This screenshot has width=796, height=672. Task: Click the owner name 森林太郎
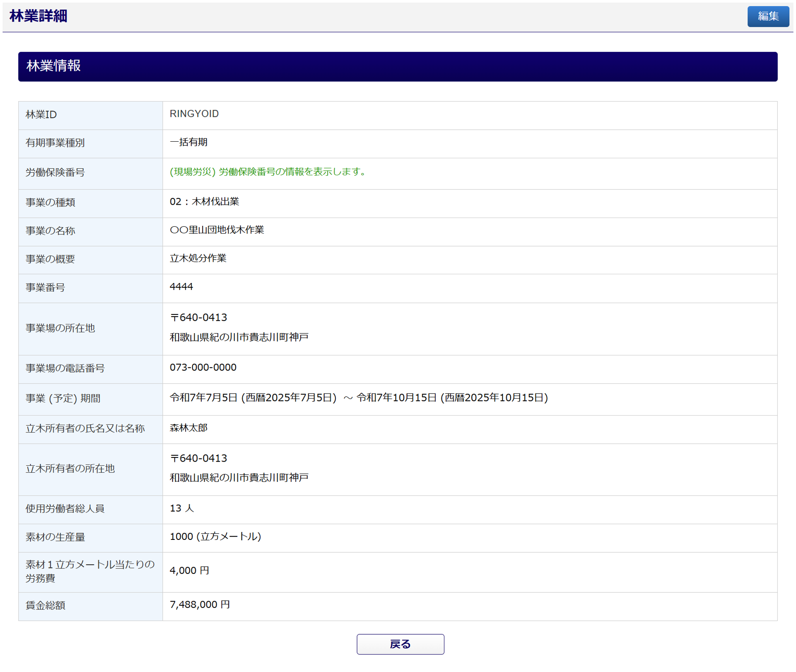[188, 428]
